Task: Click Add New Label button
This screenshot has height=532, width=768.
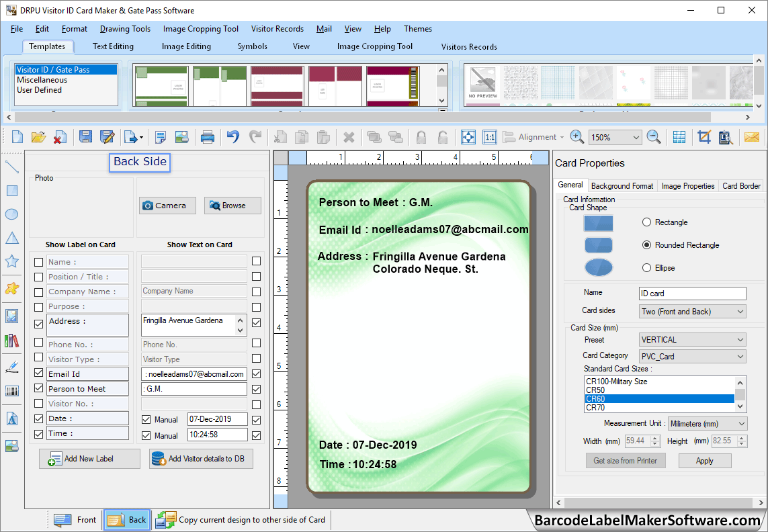Action: click(89, 459)
